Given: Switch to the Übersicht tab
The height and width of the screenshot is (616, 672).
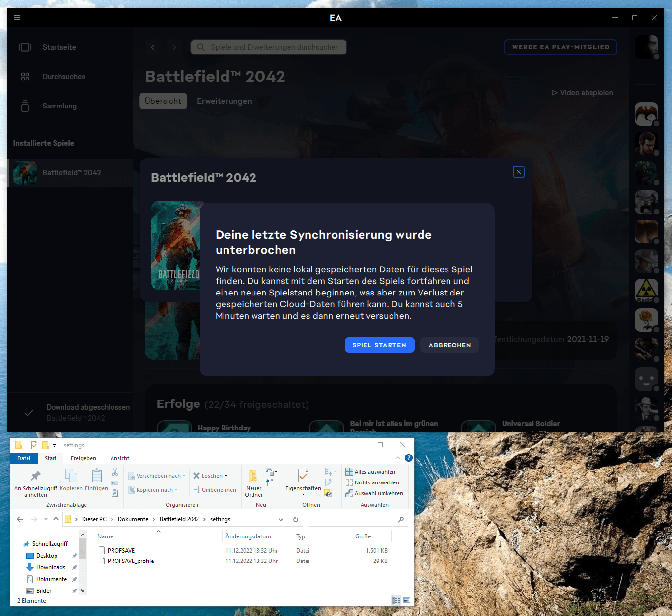Looking at the screenshot, I should pyautogui.click(x=163, y=101).
